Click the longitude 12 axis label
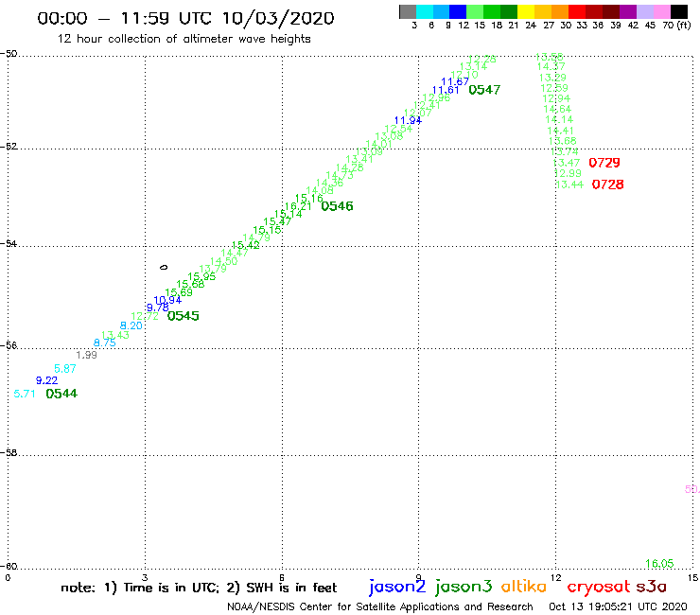 [x=555, y=578]
